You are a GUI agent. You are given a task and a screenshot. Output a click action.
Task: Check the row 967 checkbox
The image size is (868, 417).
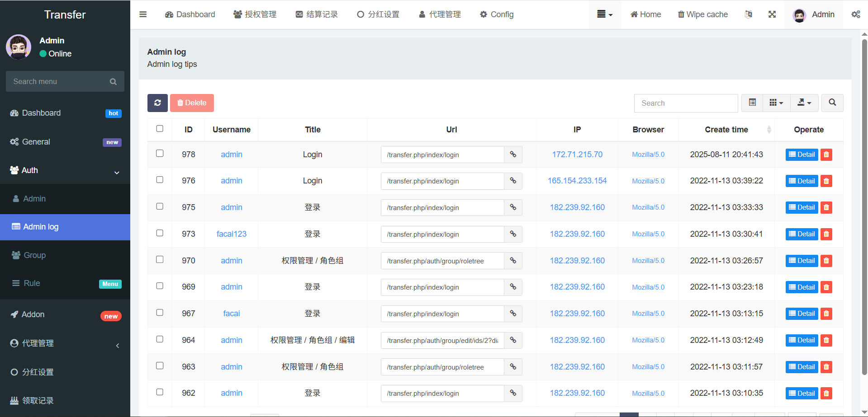pyautogui.click(x=160, y=313)
